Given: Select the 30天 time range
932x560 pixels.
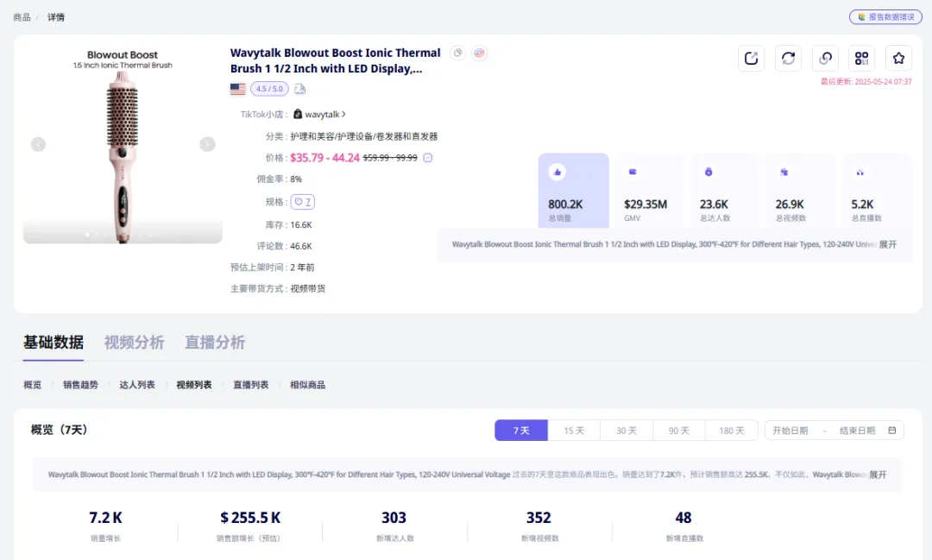Looking at the screenshot, I should 627,431.
